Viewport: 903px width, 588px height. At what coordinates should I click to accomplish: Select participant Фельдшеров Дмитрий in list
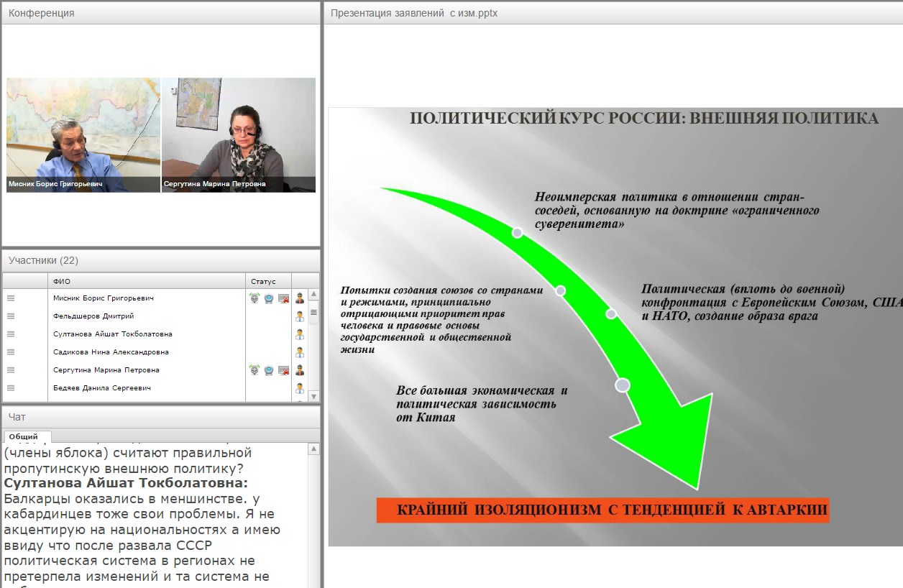tap(93, 316)
